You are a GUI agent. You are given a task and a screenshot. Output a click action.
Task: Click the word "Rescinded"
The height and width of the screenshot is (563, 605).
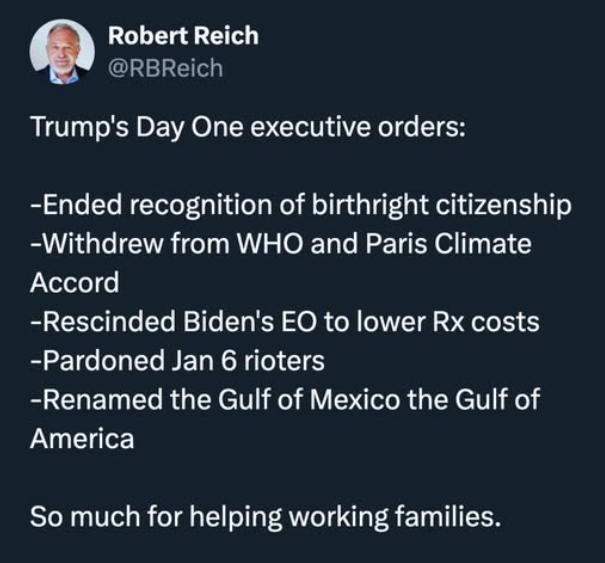[96, 322]
